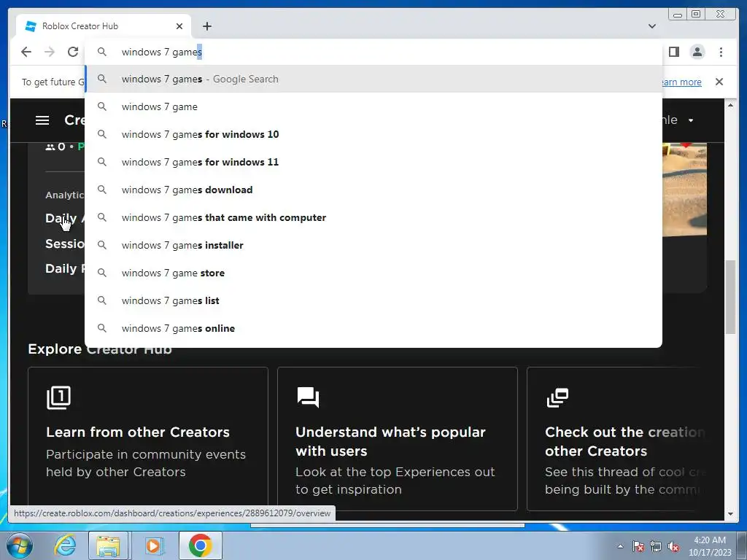This screenshot has width=747, height=560.
Task: Toggle the Chrome side panel icon
Action: pyautogui.click(x=674, y=52)
